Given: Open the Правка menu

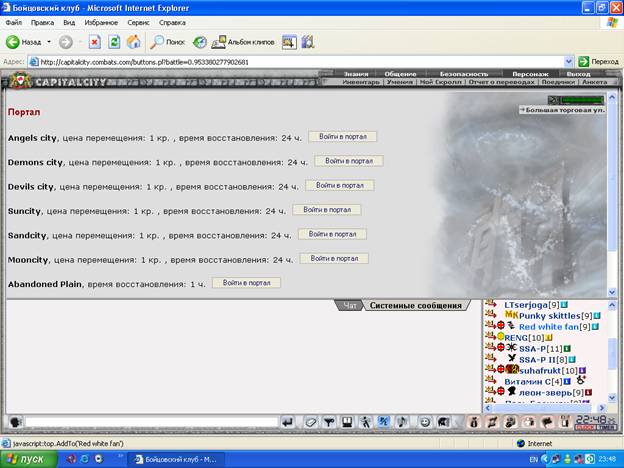Looking at the screenshot, I should pyautogui.click(x=42, y=23).
